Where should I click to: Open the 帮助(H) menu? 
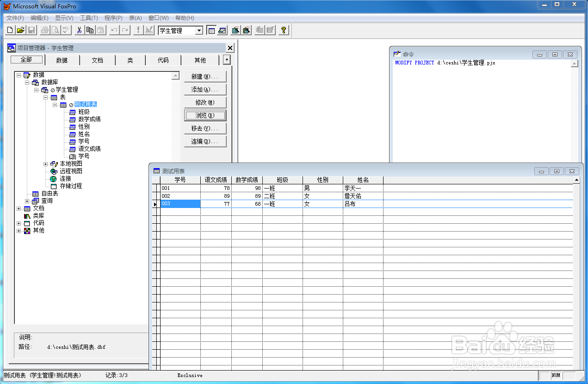click(185, 18)
